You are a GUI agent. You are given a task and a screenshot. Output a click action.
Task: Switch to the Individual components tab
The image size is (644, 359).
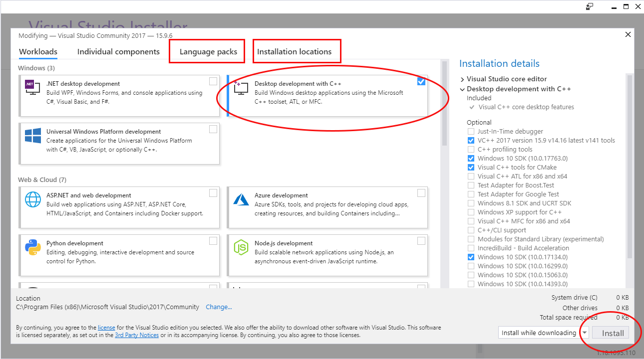click(118, 52)
